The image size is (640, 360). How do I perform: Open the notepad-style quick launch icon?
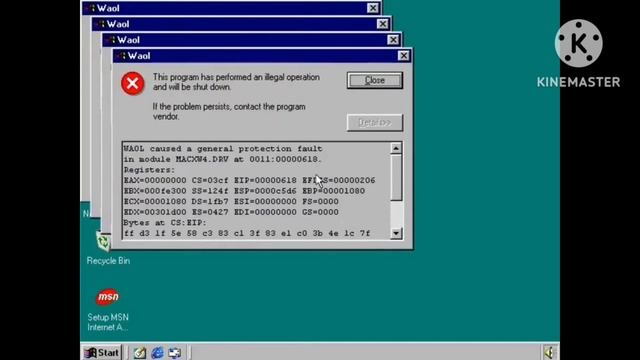point(140,353)
